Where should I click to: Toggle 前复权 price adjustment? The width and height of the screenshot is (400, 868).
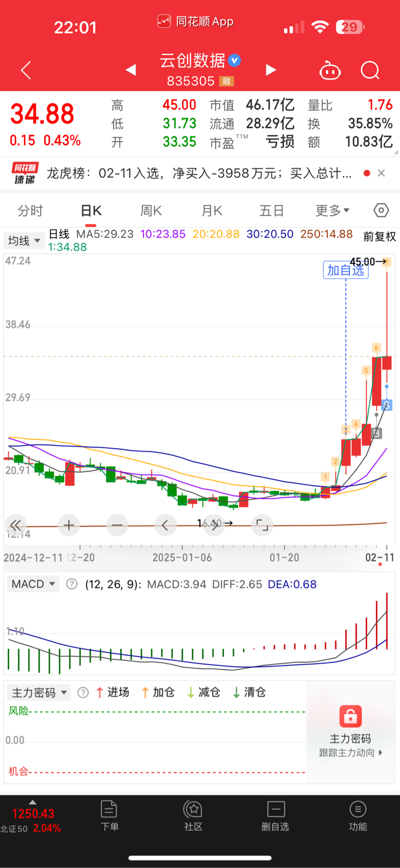380,237
